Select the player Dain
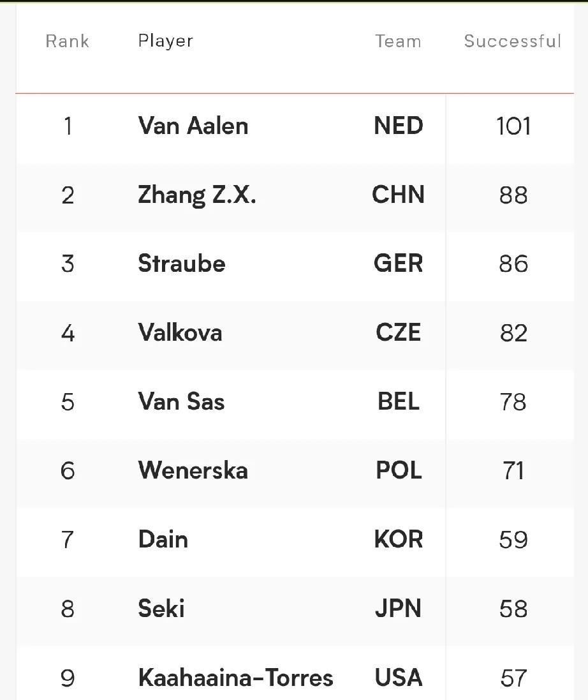 pos(163,539)
